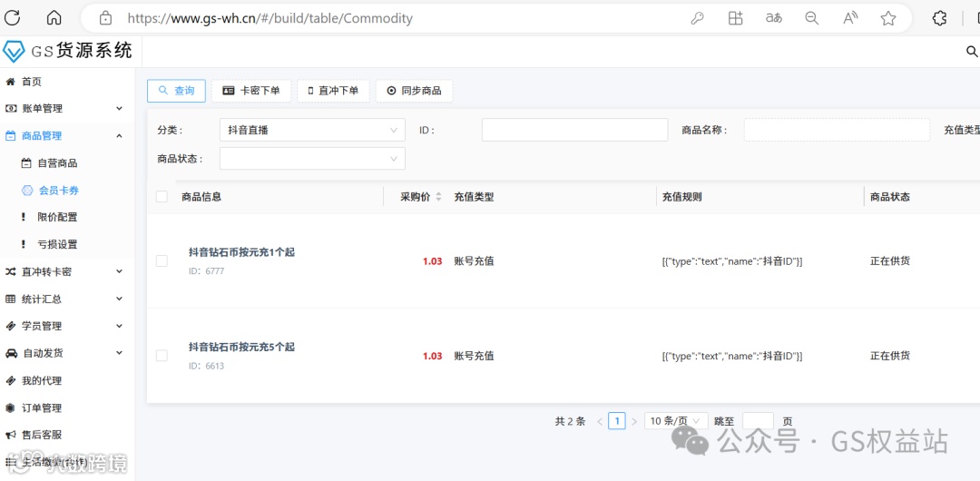The height and width of the screenshot is (481, 980).
Task: Click the zoom out magnifier icon
Action: pos(812,18)
